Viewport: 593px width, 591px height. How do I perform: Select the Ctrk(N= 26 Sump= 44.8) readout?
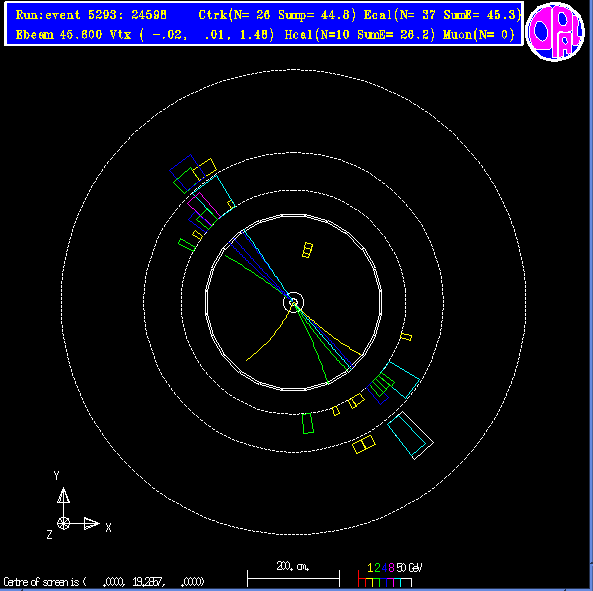coord(277,15)
